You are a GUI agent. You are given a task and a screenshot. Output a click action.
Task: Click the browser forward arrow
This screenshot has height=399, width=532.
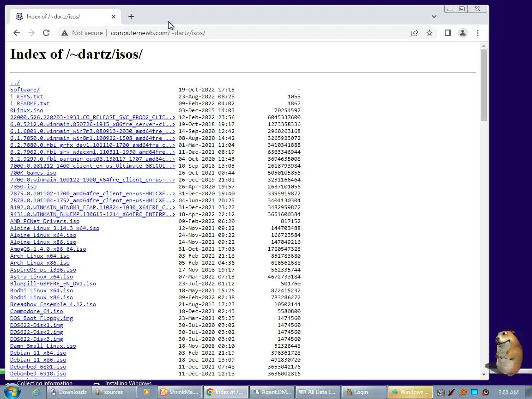[x=31, y=33]
